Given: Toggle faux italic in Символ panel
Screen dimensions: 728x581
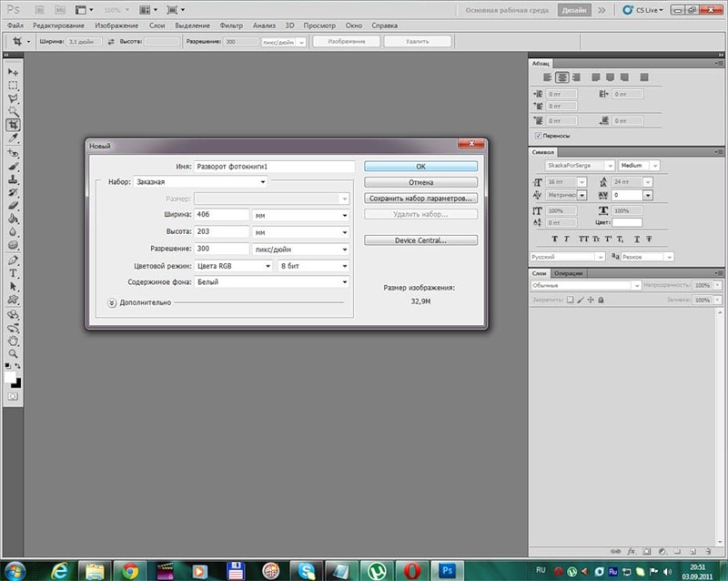Looking at the screenshot, I should tap(566, 239).
